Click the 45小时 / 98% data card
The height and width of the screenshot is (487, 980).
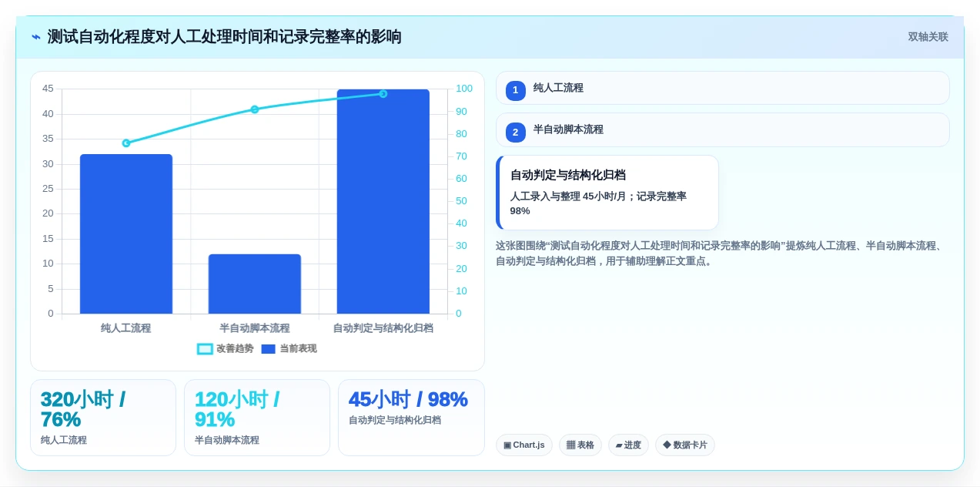(x=411, y=418)
